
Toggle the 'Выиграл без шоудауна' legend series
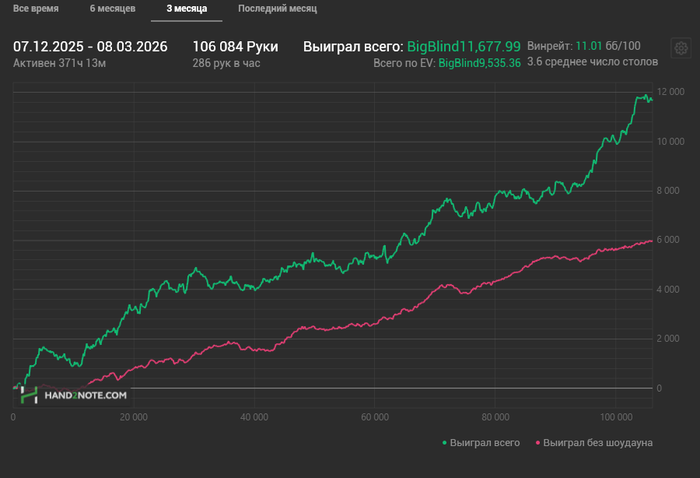coord(594,443)
